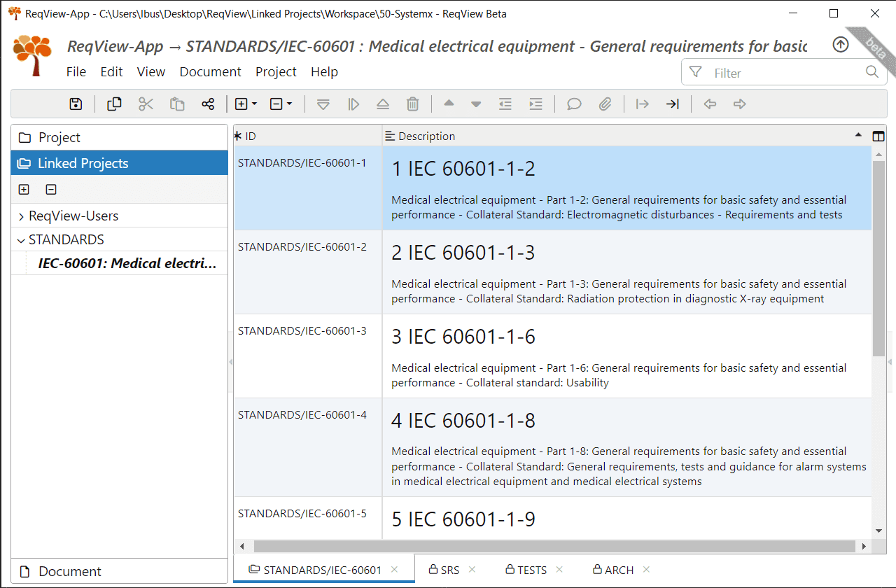Click the comment speech bubble icon
This screenshot has width=896, height=588.
coord(574,104)
